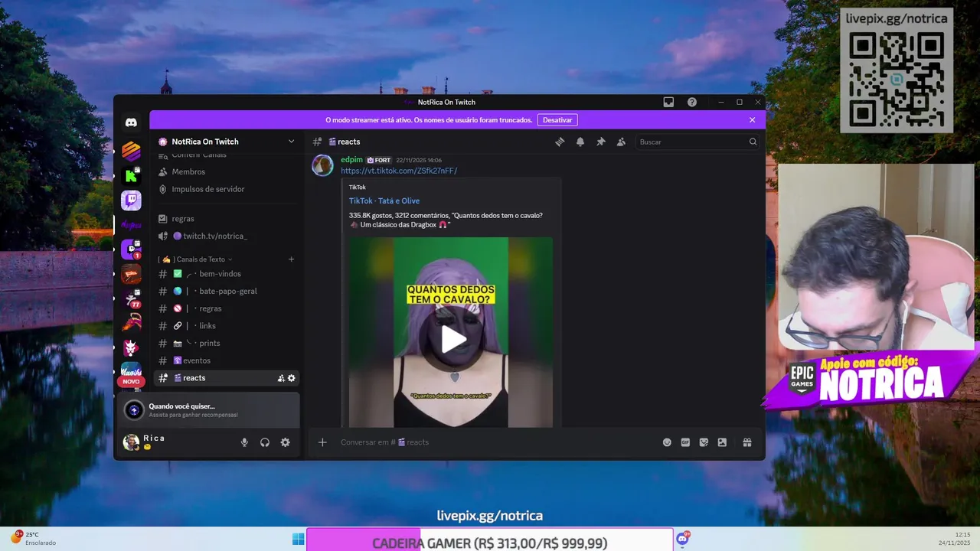This screenshot has width=980, height=551.
Task: Open the GIF picker button
Action: pos(685,442)
